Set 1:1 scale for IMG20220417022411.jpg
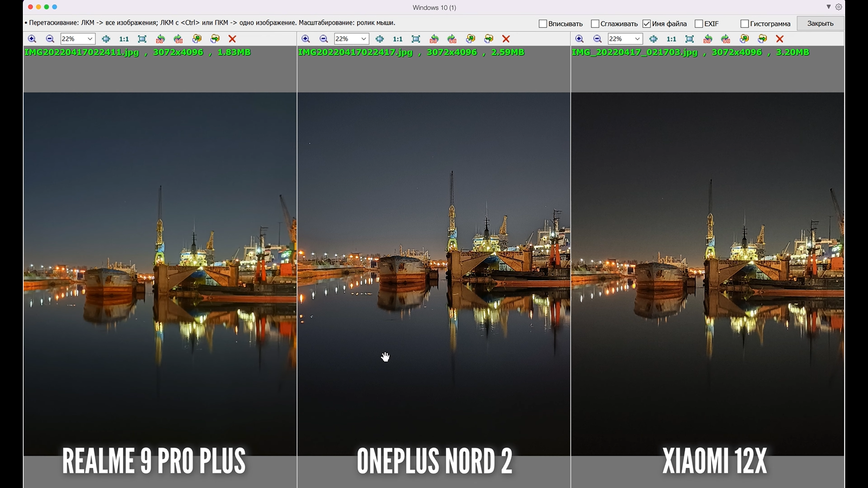Viewport: 868px width, 488px height. pyautogui.click(x=124, y=39)
